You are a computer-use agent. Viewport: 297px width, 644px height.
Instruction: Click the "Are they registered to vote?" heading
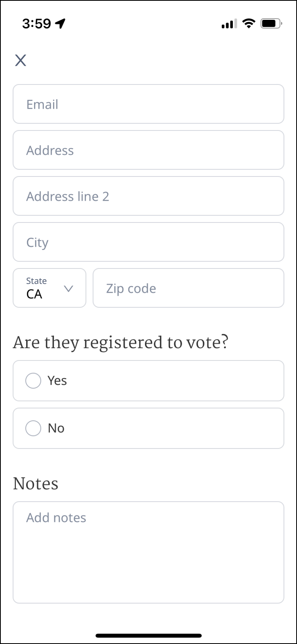121,343
